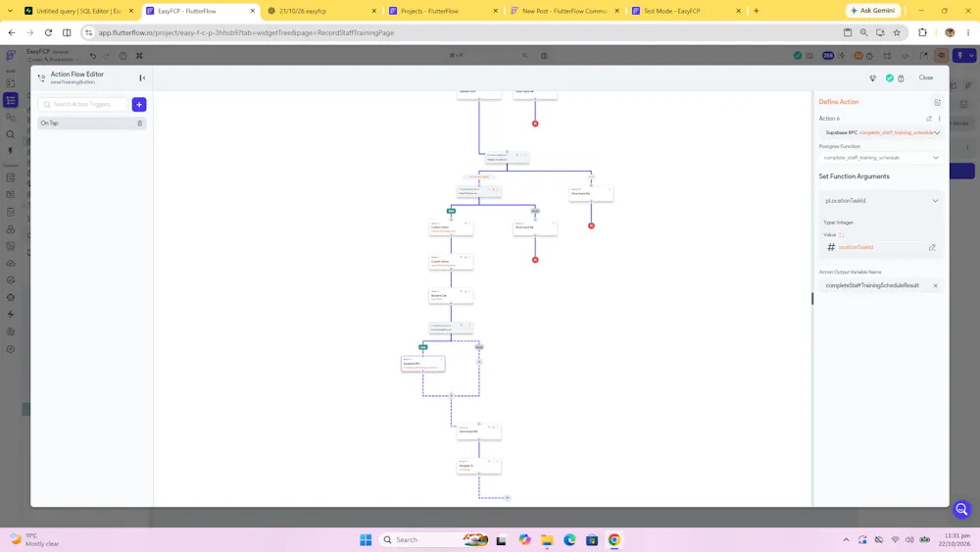Open the Windows Start menu
The image size is (980, 552).
point(366,539)
